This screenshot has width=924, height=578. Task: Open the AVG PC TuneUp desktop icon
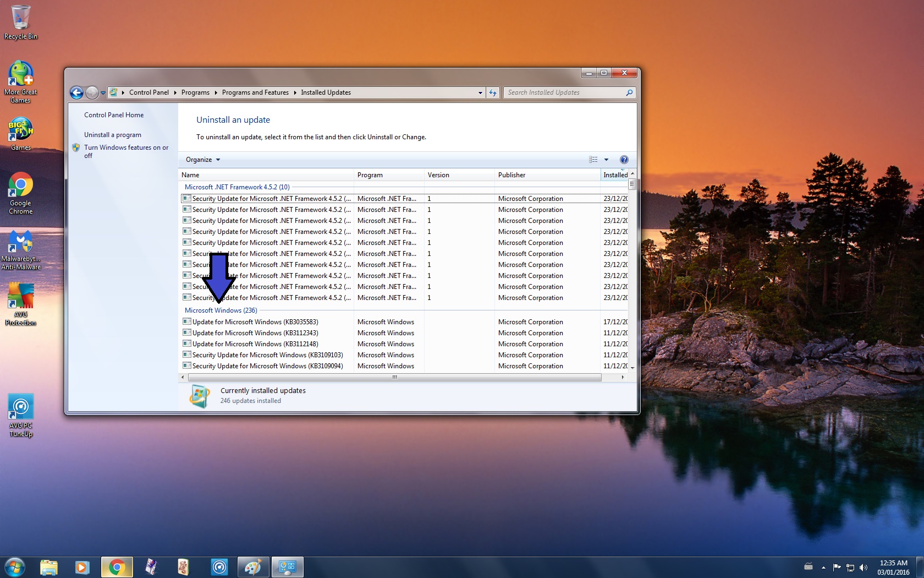pos(20,416)
